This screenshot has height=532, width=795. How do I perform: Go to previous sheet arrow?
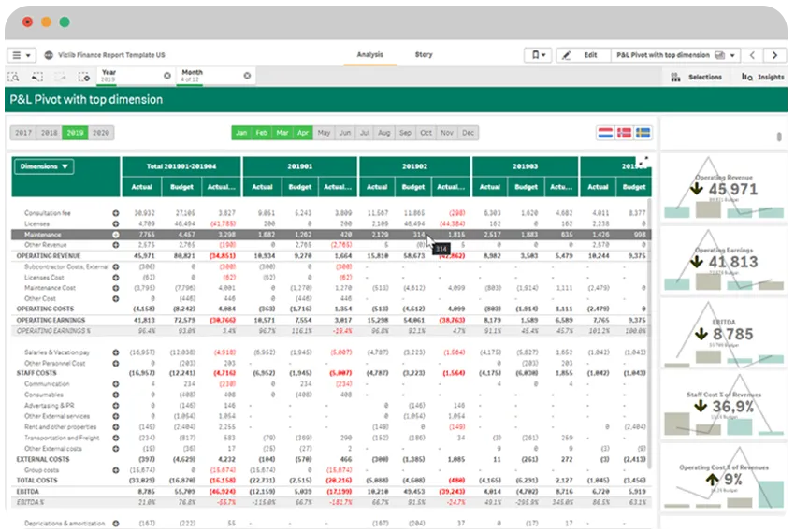coord(753,55)
